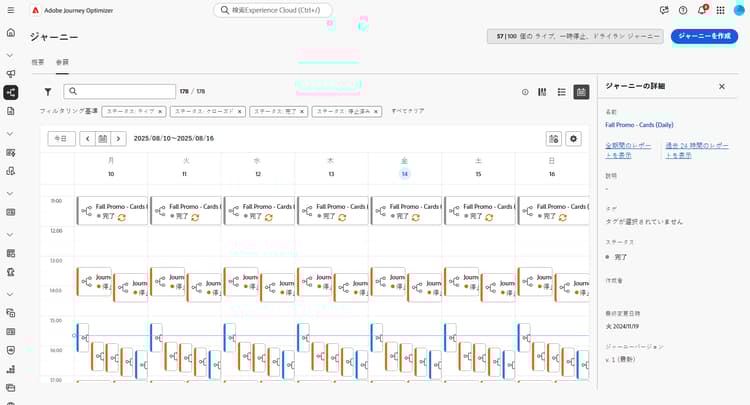Open the Assets sidebar icon

pos(11,171)
